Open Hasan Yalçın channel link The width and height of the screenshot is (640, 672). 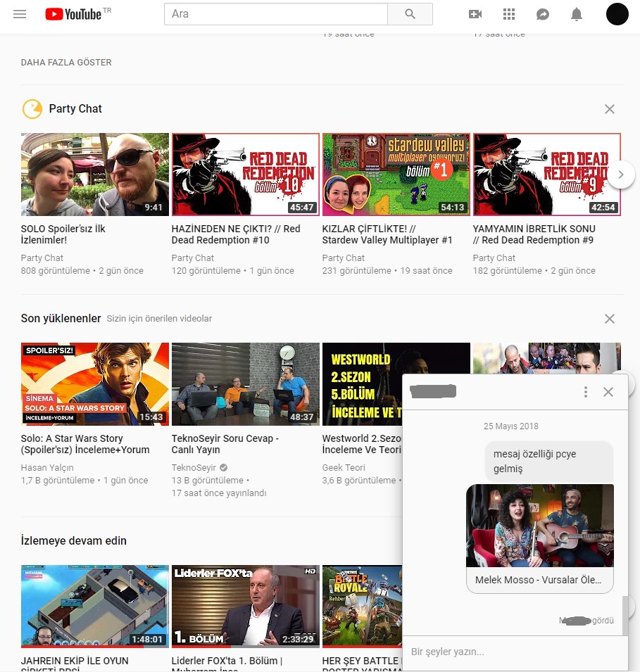click(47, 467)
